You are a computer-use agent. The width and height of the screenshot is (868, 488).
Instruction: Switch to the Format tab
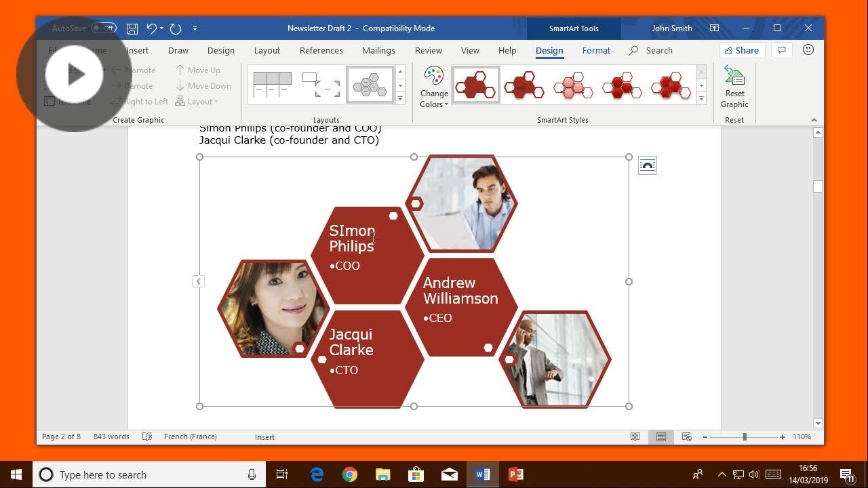596,50
